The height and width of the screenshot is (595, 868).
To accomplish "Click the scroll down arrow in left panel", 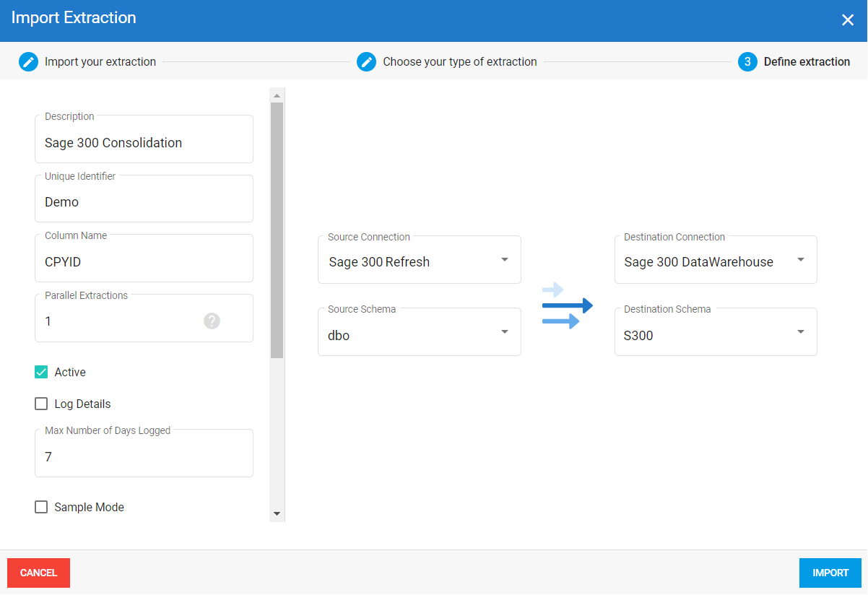I will coord(277,514).
